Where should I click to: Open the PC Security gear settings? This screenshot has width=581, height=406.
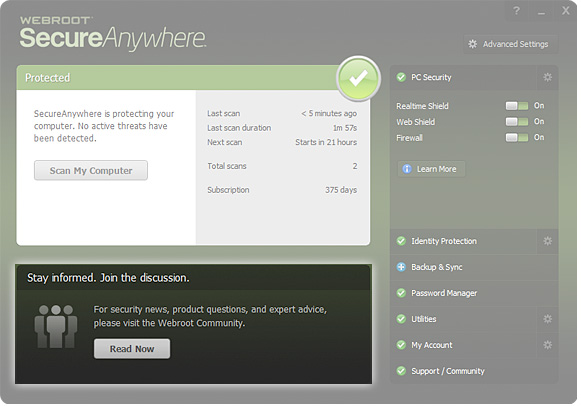tap(547, 77)
